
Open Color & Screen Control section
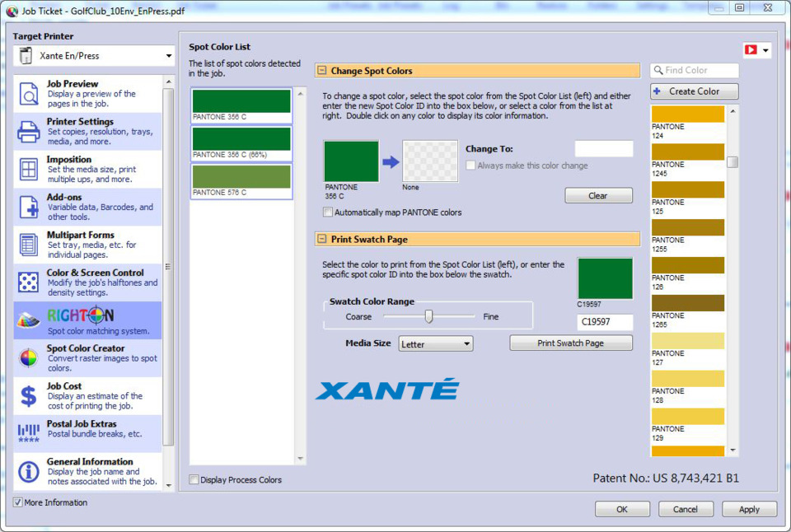(x=88, y=282)
